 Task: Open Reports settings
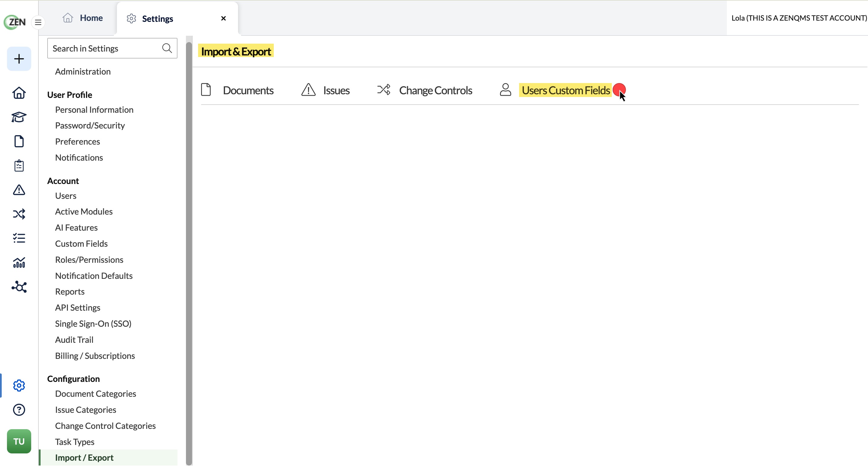coord(70,292)
